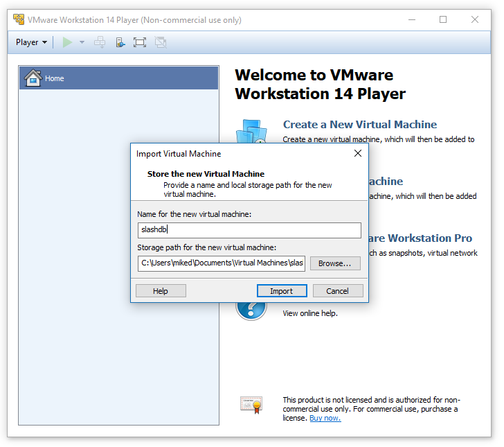Click the Help button in dialog
504x447 pixels.
pos(161,291)
